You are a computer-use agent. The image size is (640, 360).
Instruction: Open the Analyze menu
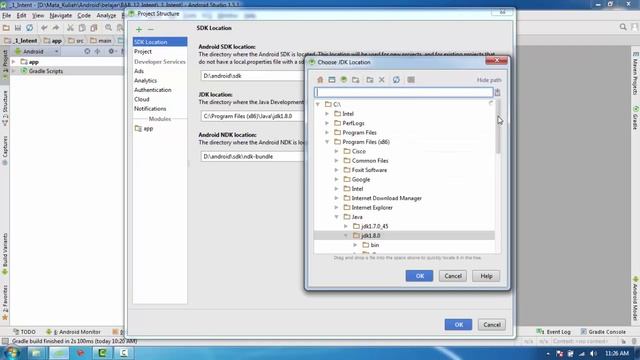(106, 16)
